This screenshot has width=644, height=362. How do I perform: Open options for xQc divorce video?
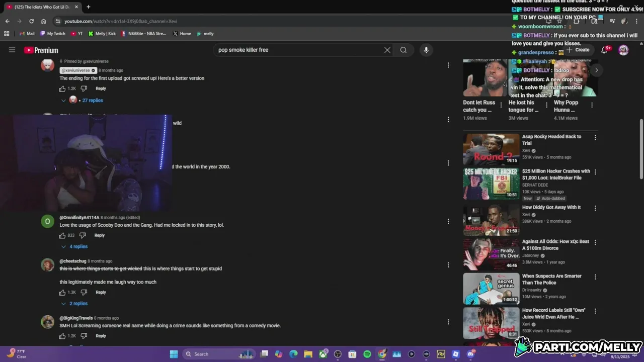point(595,242)
